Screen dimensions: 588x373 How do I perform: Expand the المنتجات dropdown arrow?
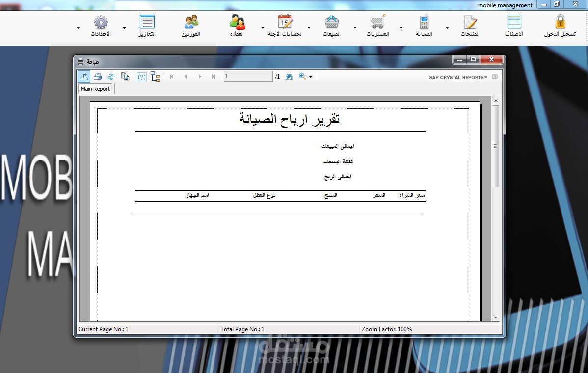point(447,28)
